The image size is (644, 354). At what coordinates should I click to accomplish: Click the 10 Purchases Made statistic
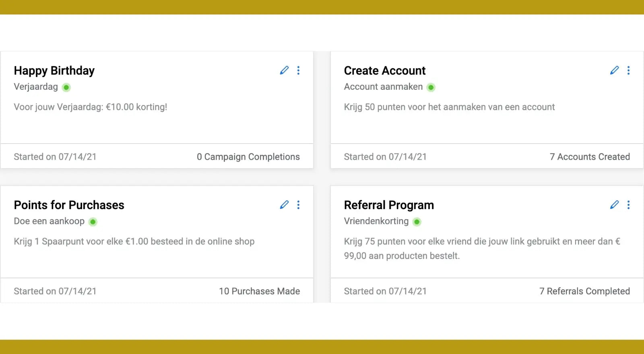pos(259,291)
